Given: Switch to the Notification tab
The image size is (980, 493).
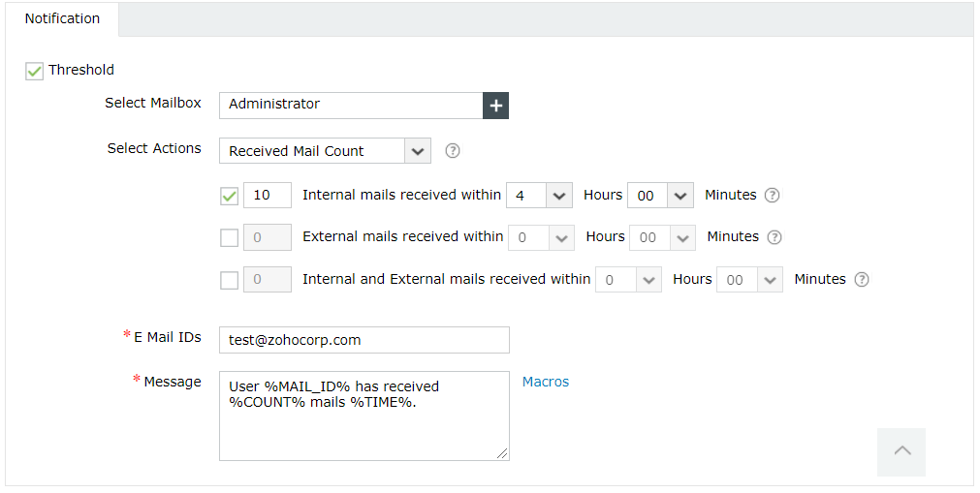Looking at the screenshot, I should (x=62, y=19).
